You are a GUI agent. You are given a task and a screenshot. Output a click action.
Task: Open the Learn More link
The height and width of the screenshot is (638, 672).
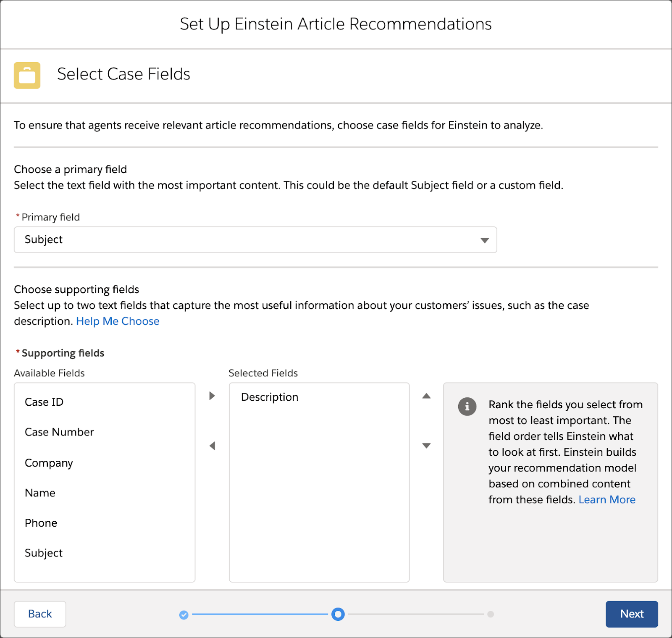(607, 500)
